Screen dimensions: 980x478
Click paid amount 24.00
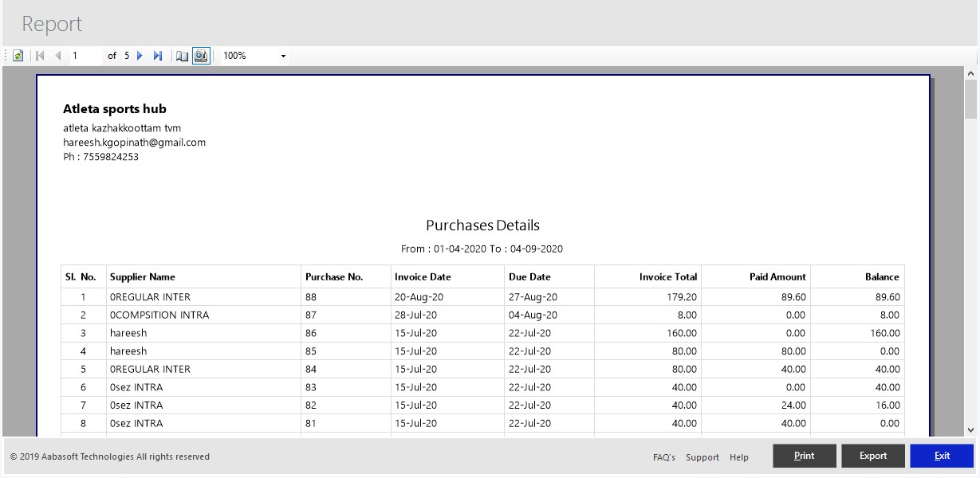pos(793,406)
